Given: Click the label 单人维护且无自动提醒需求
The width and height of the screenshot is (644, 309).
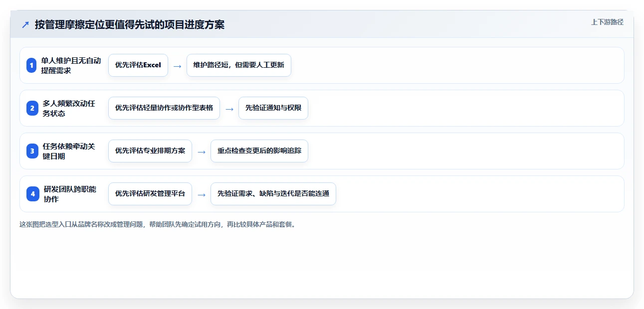Looking at the screenshot, I should click(71, 65).
